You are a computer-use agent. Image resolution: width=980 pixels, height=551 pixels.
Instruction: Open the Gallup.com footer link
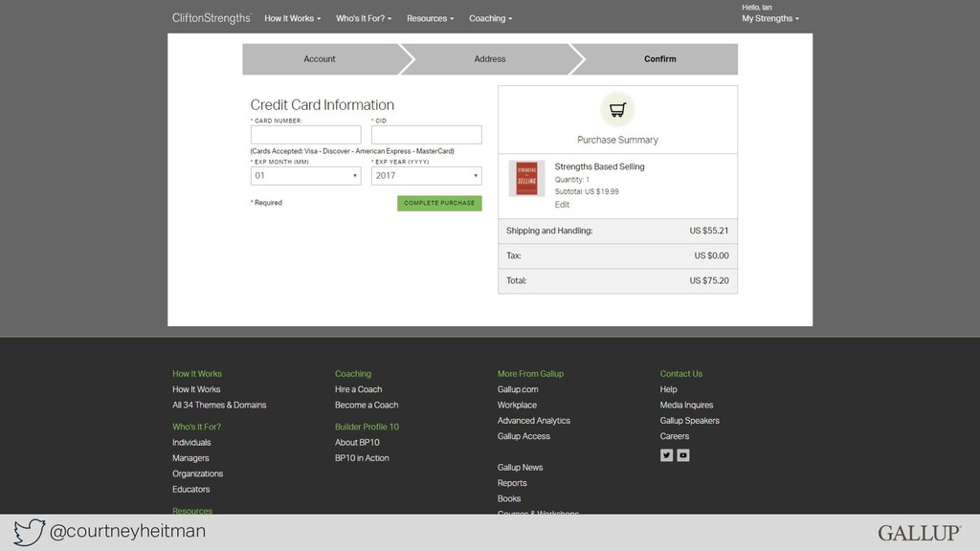(x=518, y=389)
